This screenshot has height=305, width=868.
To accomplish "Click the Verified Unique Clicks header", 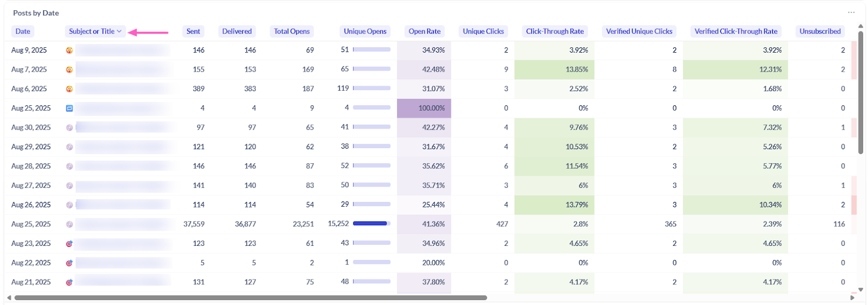I will coord(639,31).
